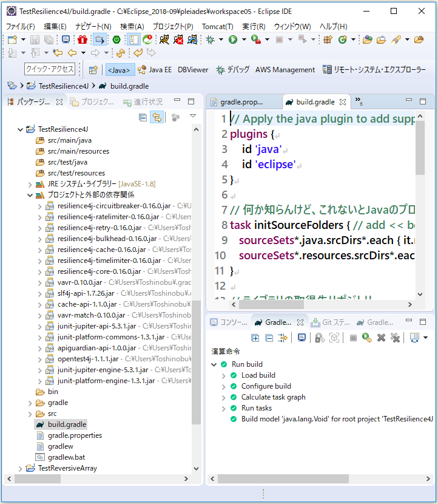This screenshot has height=504, width=438.
Task: Click the Debug bug icon in toolbar
Action: pyautogui.click(x=211, y=39)
